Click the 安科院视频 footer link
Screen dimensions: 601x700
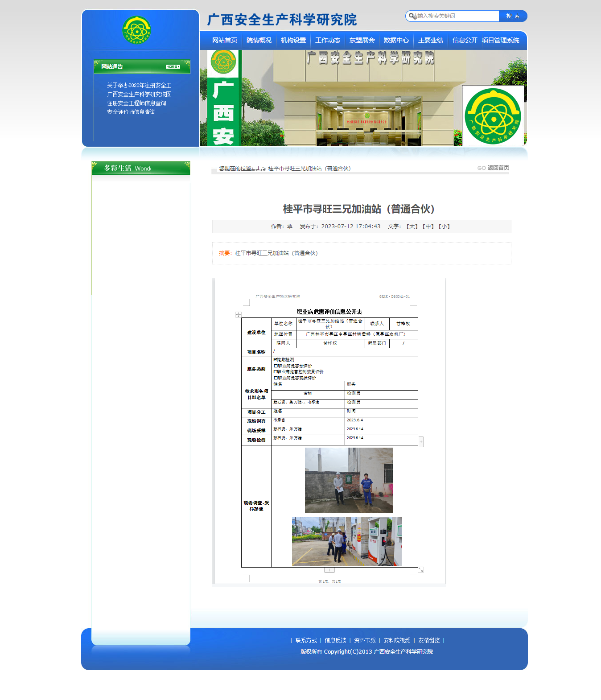pos(397,640)
